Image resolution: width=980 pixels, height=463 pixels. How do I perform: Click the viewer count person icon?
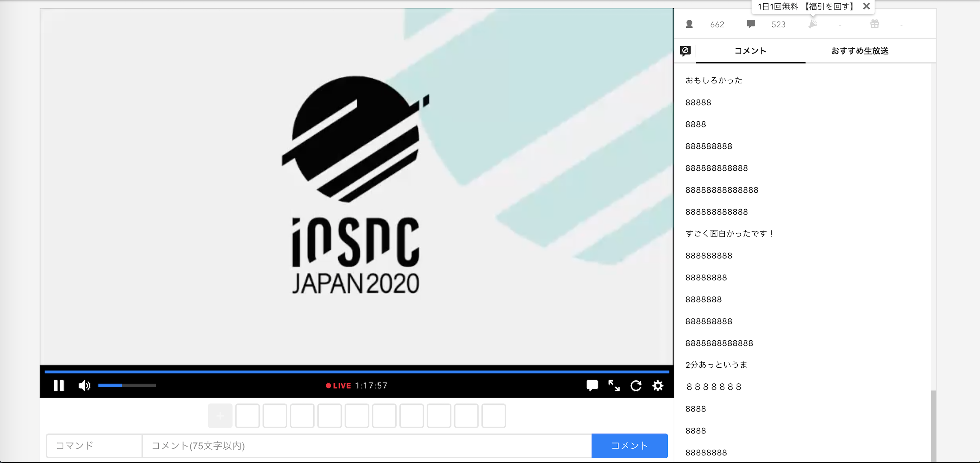689,24
